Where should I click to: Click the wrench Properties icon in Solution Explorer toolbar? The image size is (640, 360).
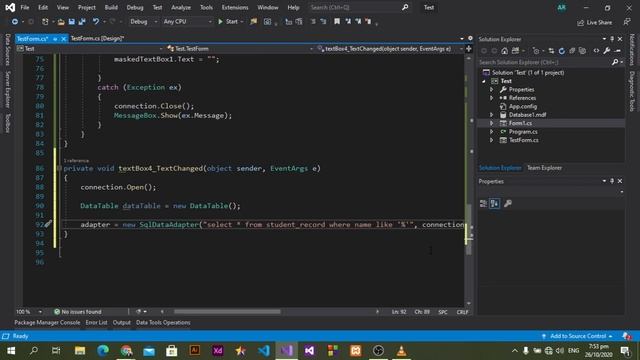click(x=607, y=51)
